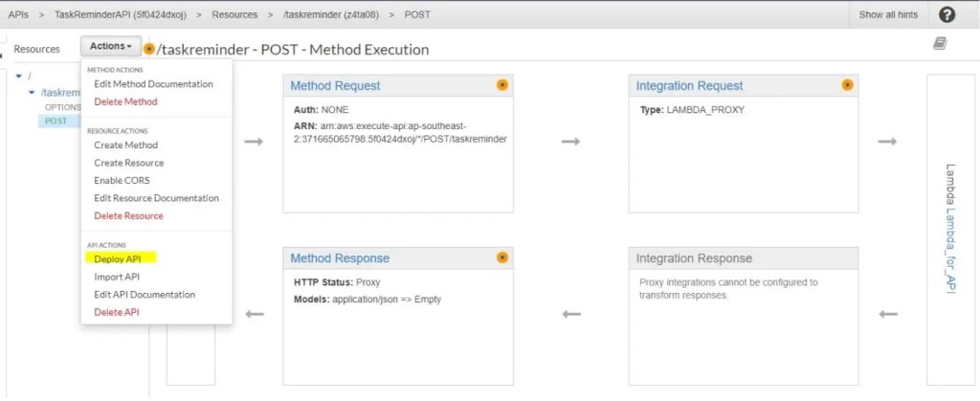This screenshot has height=401, width=980.
Task: Open the documentation book icon
Action: (940, 44)
